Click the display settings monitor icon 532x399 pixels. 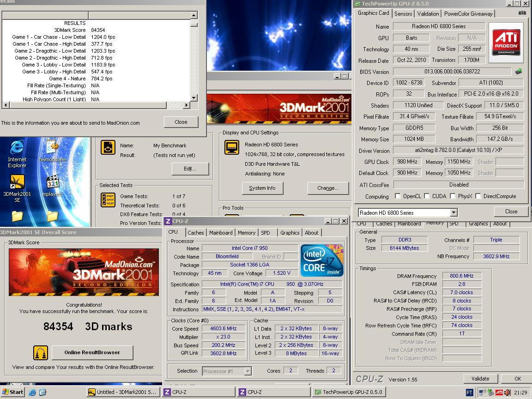point(232,148)
